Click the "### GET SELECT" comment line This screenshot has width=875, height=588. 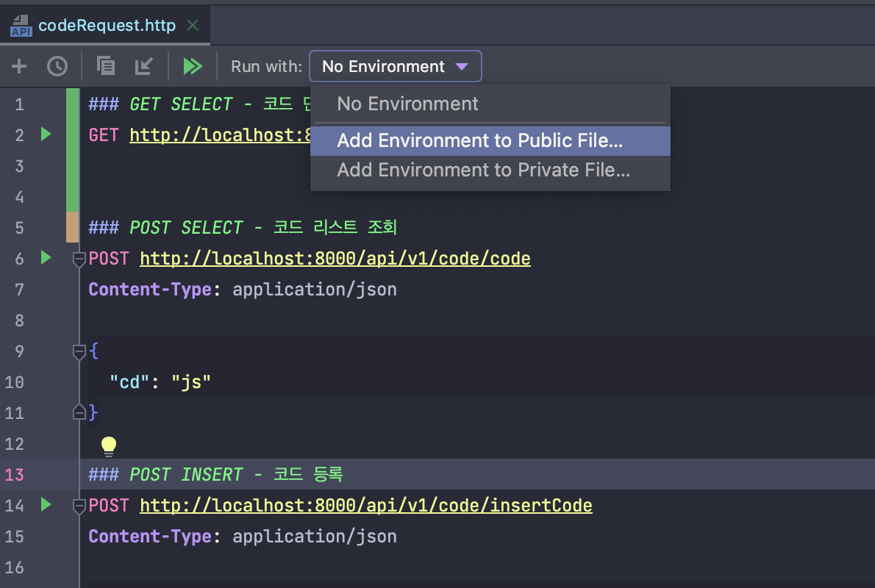point(199,104)
